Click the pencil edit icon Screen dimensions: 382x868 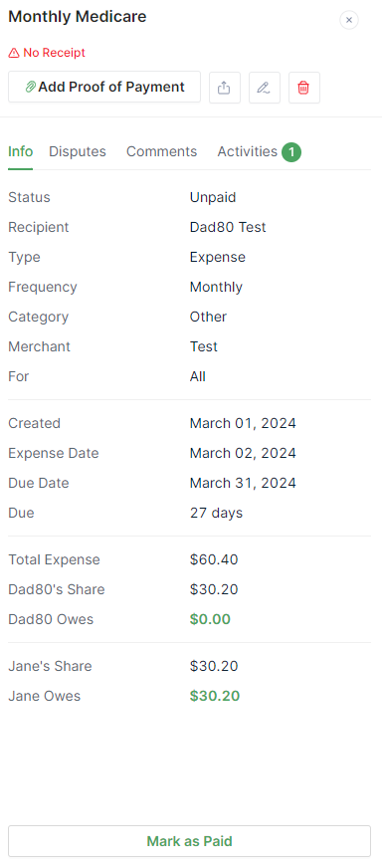[264, 88]
